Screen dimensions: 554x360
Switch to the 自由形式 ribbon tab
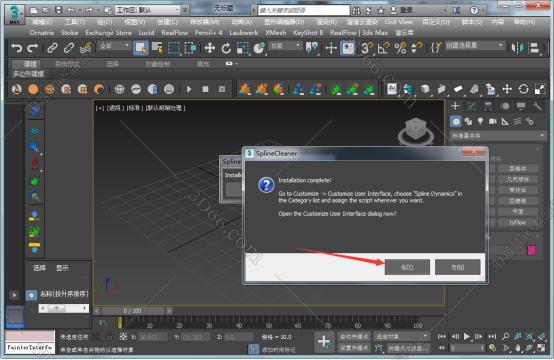click(x=67, y=64)
